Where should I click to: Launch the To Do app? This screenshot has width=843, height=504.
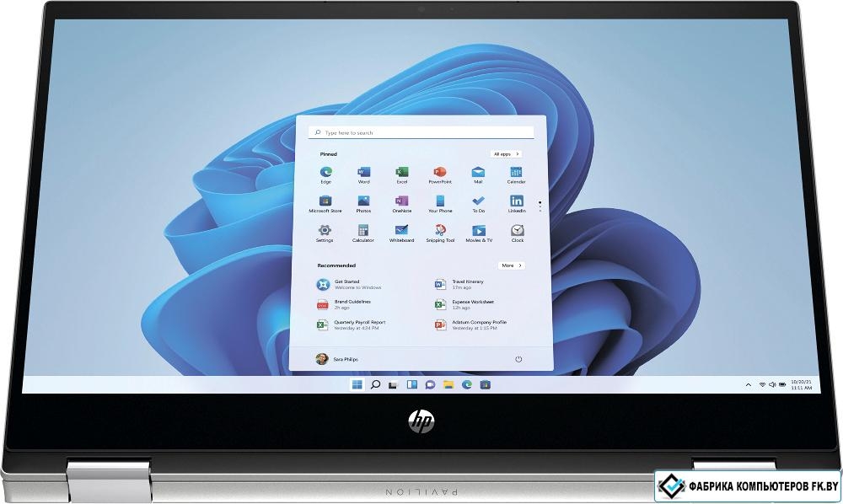coord(479,204)
